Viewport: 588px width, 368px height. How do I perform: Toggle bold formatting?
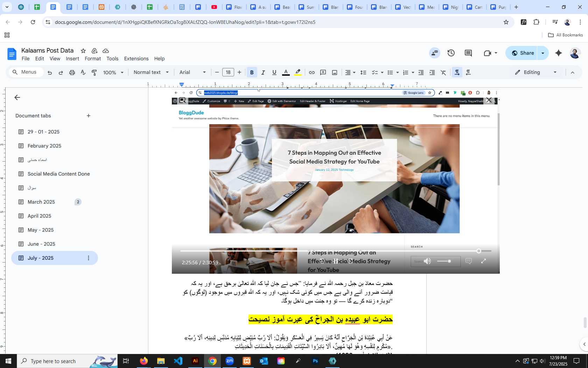click(x=252, y=73)
